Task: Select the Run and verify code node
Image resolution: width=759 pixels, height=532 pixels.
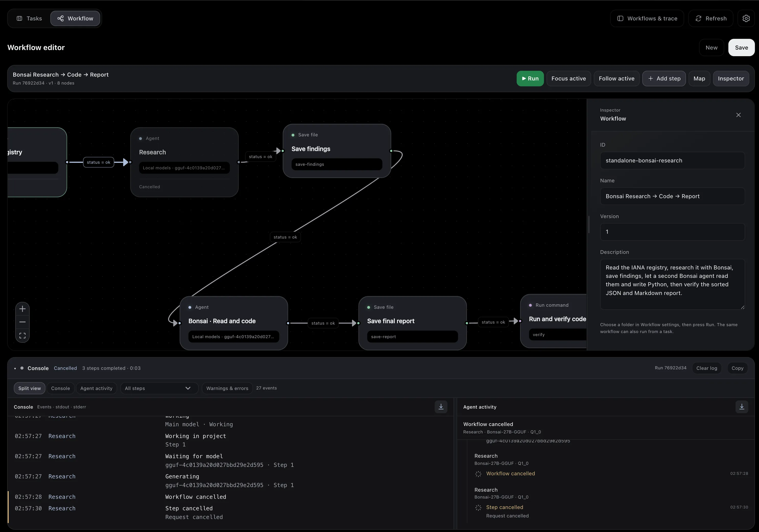Action: (554, 321)
